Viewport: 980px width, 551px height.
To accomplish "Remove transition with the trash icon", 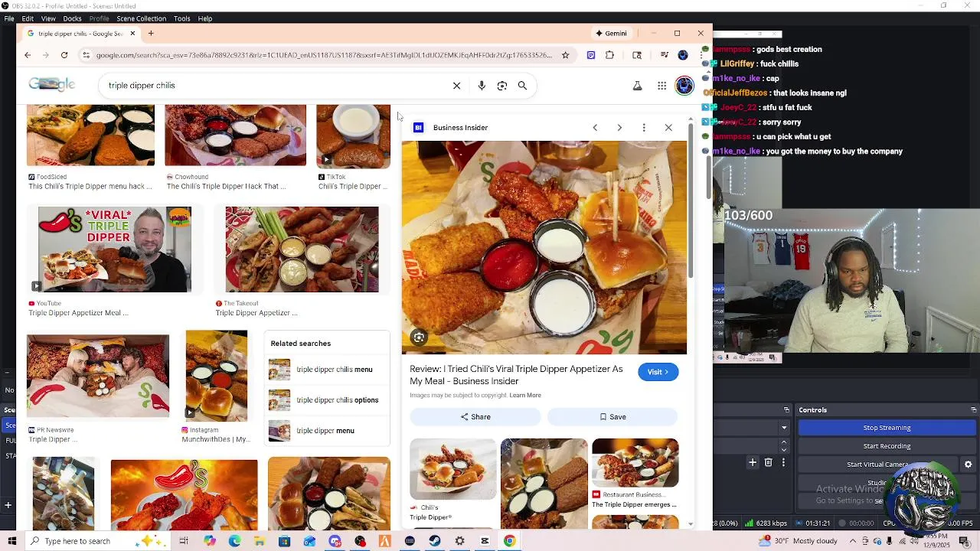I will coord(769,462).
